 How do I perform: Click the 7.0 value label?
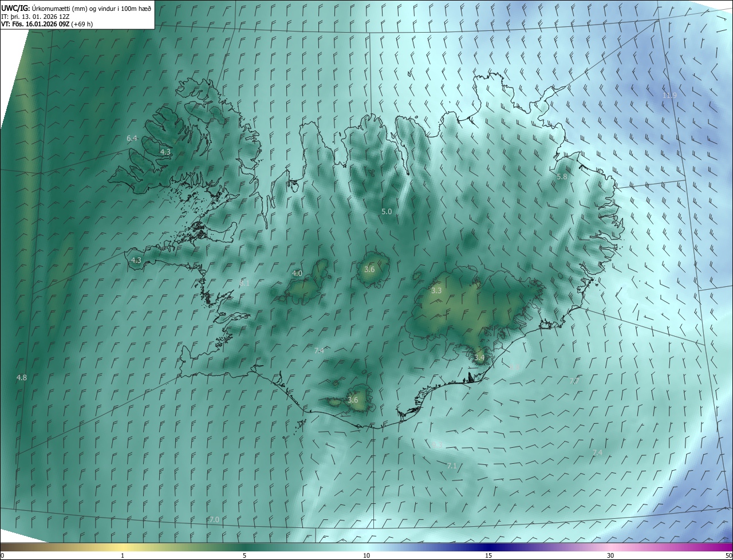pos(214,519)
